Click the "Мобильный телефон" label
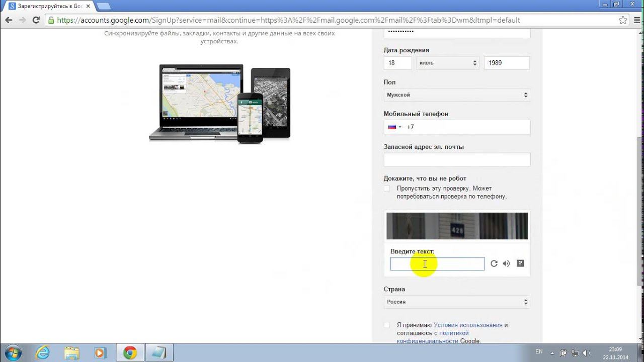 416,114
